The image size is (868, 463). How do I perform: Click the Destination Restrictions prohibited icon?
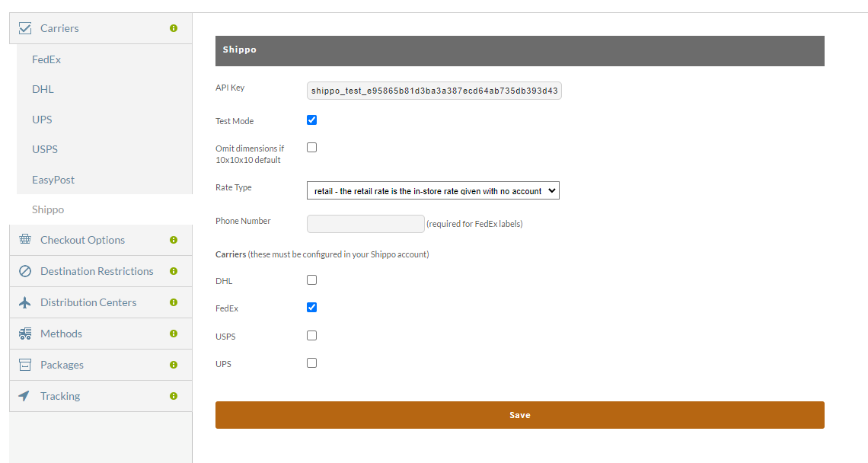[x=25, y=271]
